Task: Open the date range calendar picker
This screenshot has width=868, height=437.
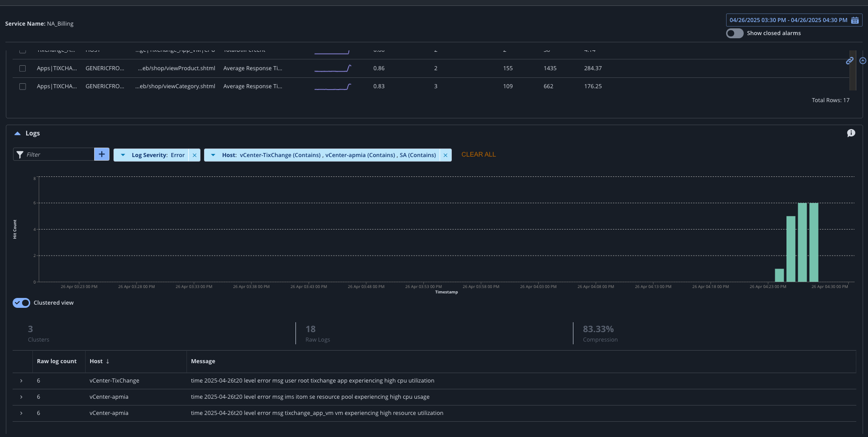Action: tap(854, 20)
